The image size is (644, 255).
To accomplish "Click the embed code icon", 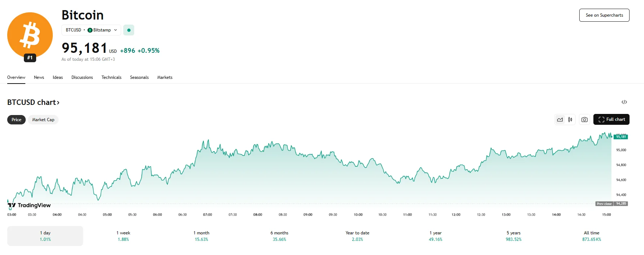I will coord(624,102).
